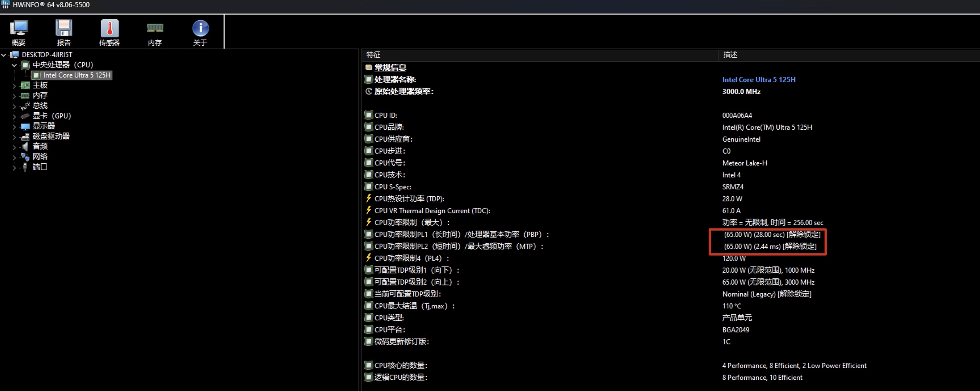The width and height of the screenshot is (980, 391).
Task: Click the motherboard icon beside 主板
Action: pyautogui.click(x=25, y=85)
